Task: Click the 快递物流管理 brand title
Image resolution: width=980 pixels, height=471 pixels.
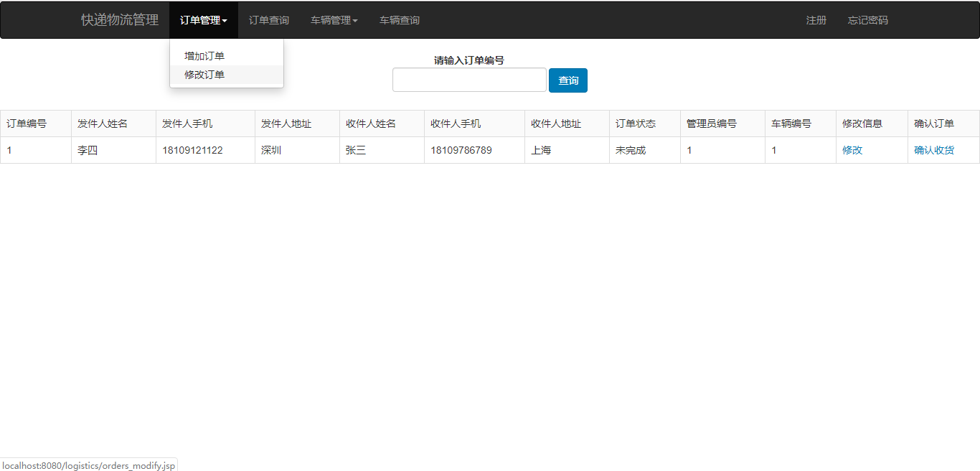Action: tap(120, 20)
